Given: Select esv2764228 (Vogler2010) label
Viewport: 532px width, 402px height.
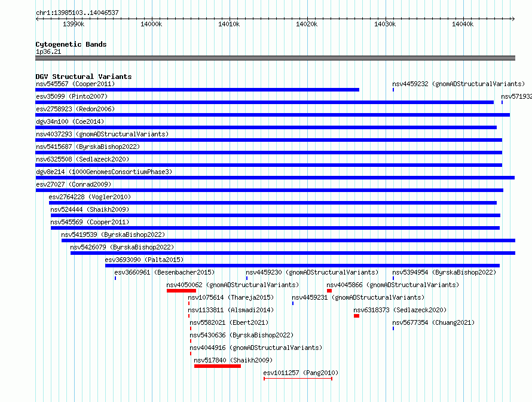Looking at the screenshot, I should tap(90, 197).
